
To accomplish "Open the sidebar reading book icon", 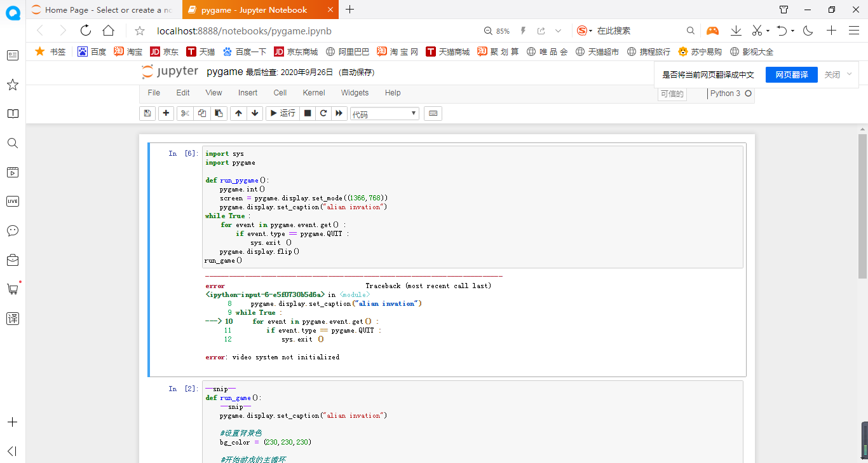I will click(13, 114).
